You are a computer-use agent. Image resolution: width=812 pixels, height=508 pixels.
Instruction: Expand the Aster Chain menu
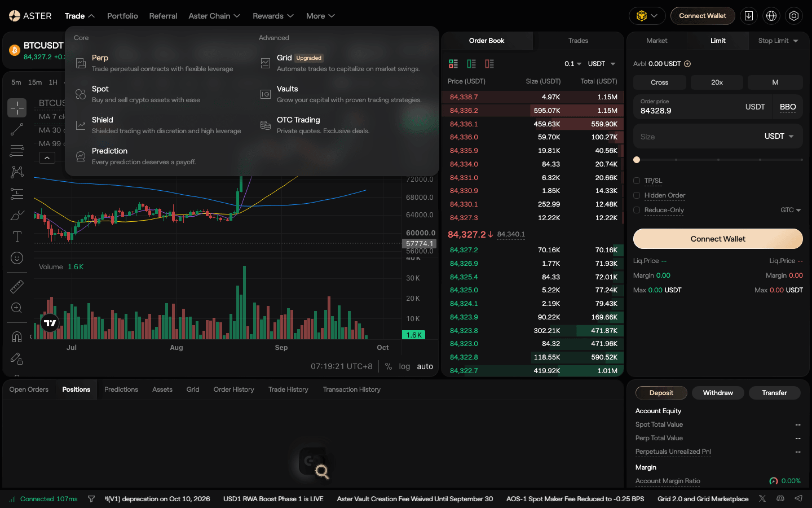[x=214, y=16]
